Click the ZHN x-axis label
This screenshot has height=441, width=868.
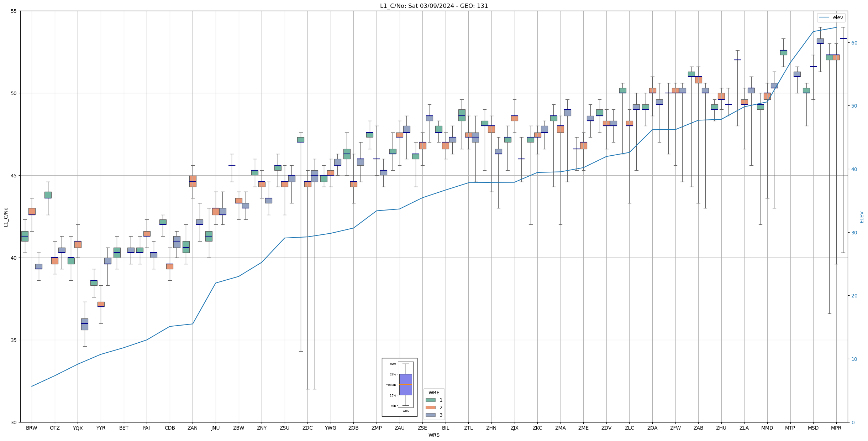pos(491,428)
